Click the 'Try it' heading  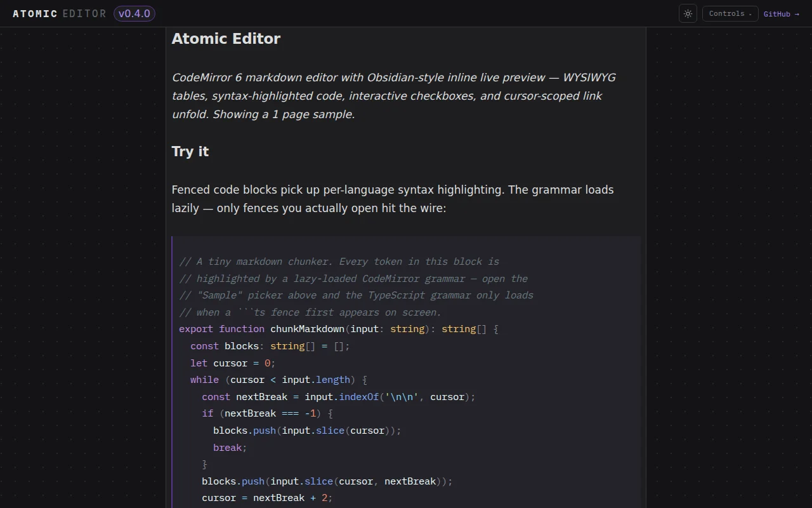pyautogui.click(x=190, y=151)
